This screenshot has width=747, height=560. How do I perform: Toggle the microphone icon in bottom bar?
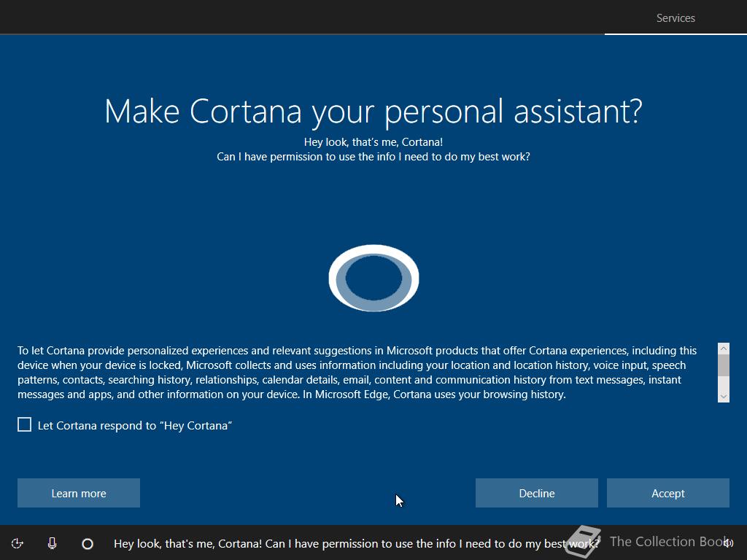[x=53, y=543]
